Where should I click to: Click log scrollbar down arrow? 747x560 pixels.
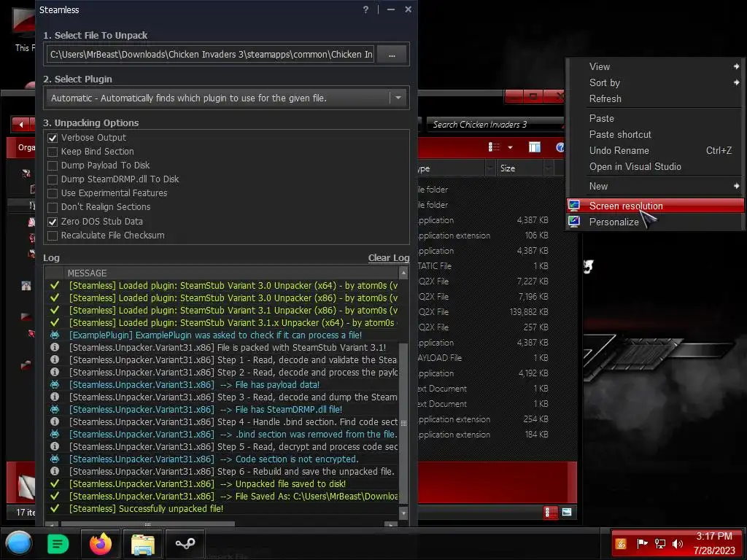pyautogui.click(x=403, y=513)
